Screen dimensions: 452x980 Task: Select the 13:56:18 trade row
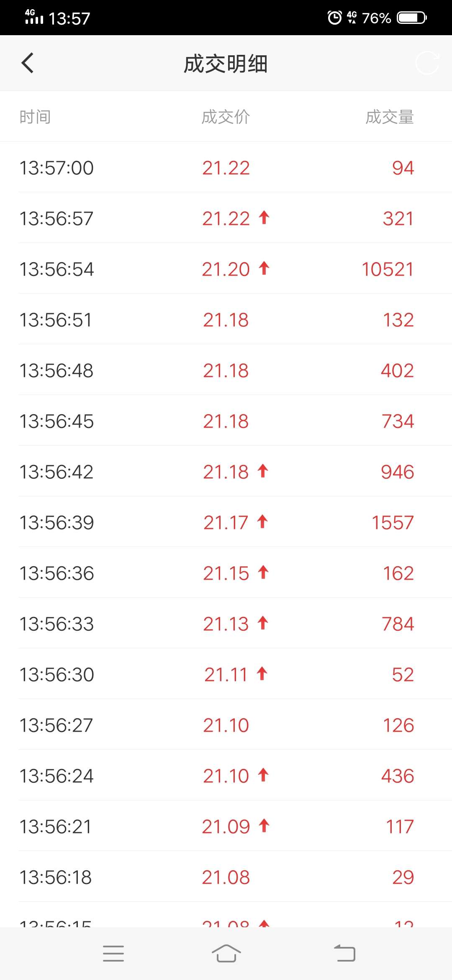pos(226,877)
